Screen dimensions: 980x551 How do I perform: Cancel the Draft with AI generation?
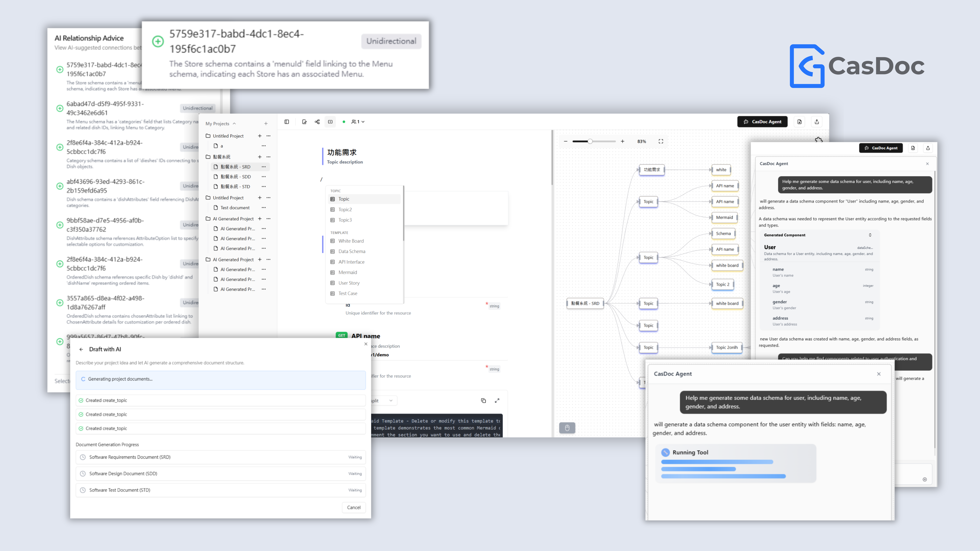[353, 507]
